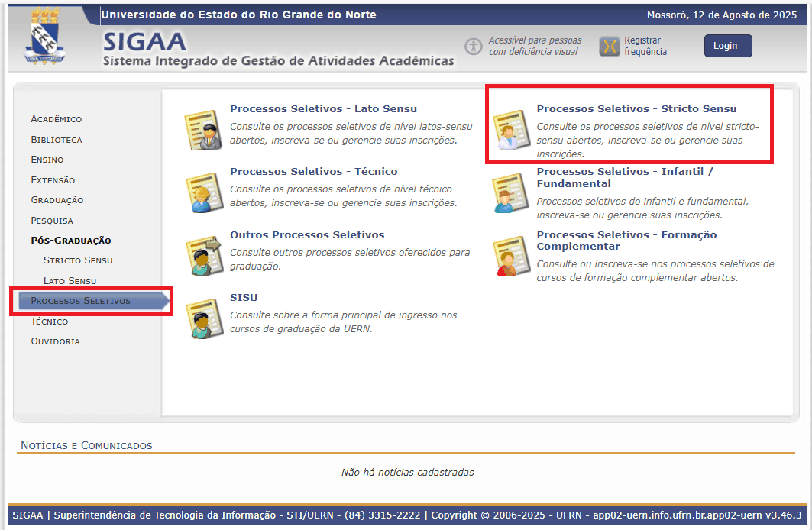Viewport: 812px width, 530px height.
Task: Click the Outros Processos Seletivos icon
Action: coord(203,256)
